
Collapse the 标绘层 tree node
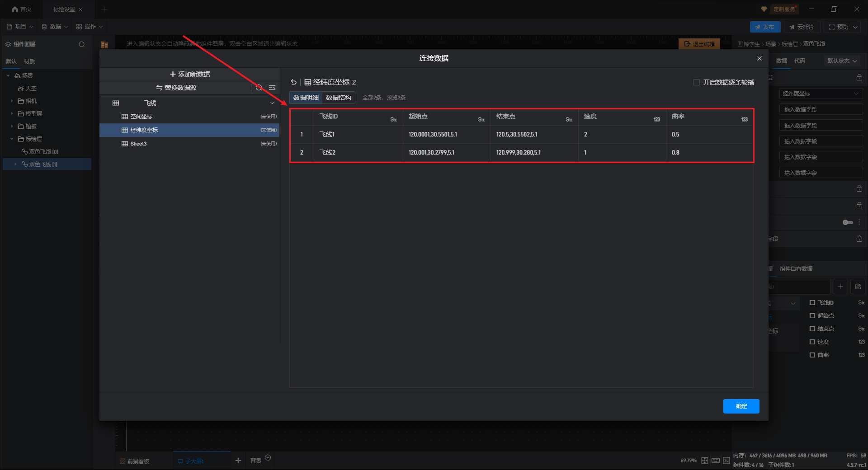pos(12,139)
